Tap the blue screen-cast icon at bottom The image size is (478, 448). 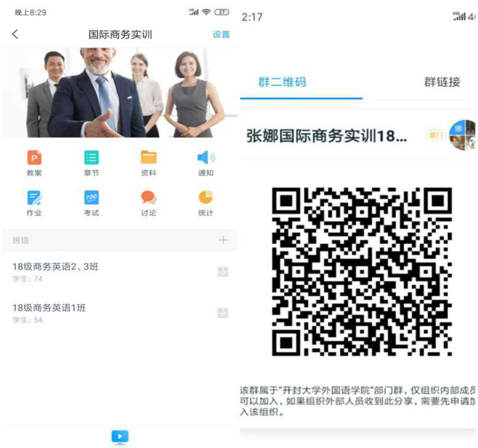point(120,436)
